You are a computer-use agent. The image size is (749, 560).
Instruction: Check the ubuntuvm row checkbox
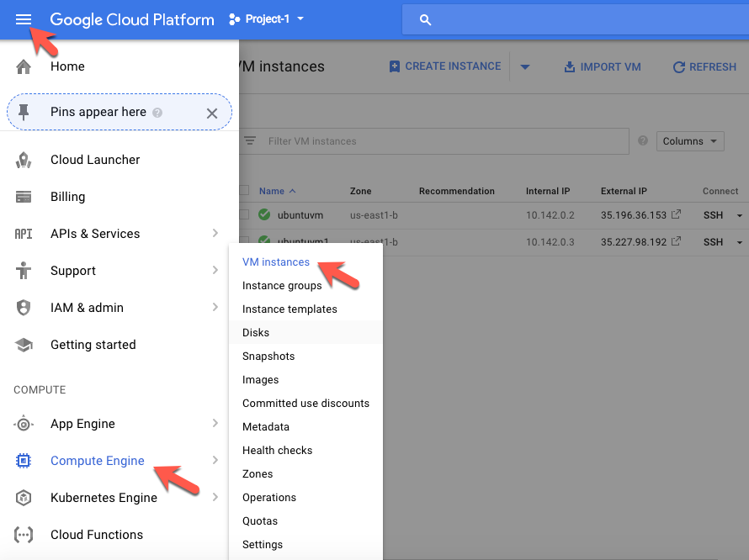tap(244, 215)
